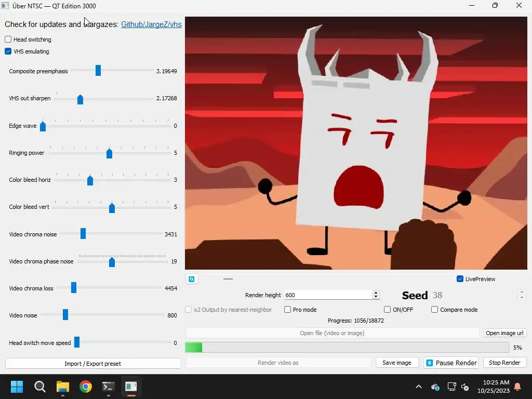This screenshot has height=399, width=532.
Task: Click Video chroma loss slider handle
Action: point(74,287)
